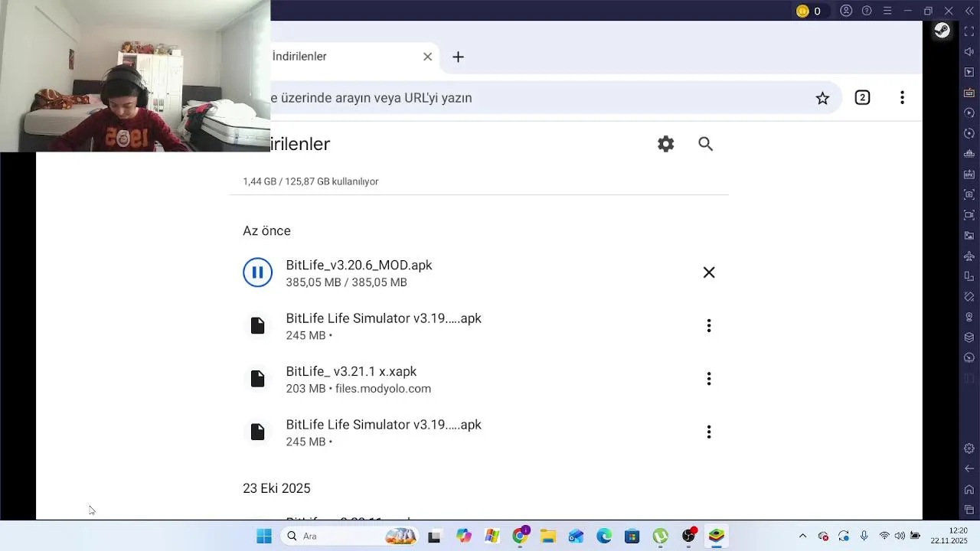
Task: Open the tab switcher showing 2 tabs
Action: 862,98
